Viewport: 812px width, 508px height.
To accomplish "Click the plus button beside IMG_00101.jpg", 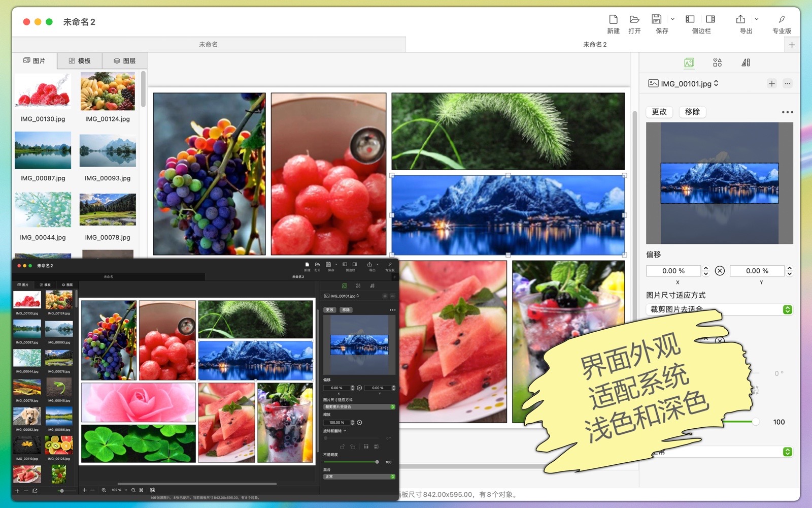I will coord(771,83).
